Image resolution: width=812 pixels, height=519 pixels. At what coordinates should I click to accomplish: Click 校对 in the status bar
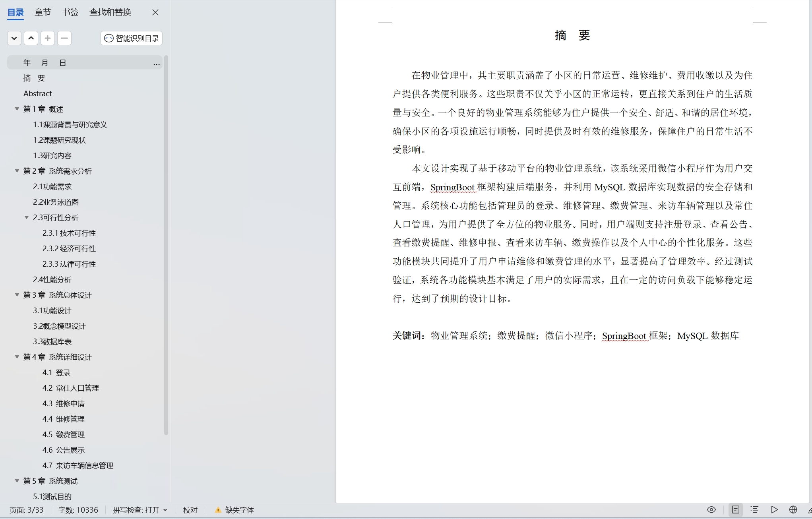[190, 510]
